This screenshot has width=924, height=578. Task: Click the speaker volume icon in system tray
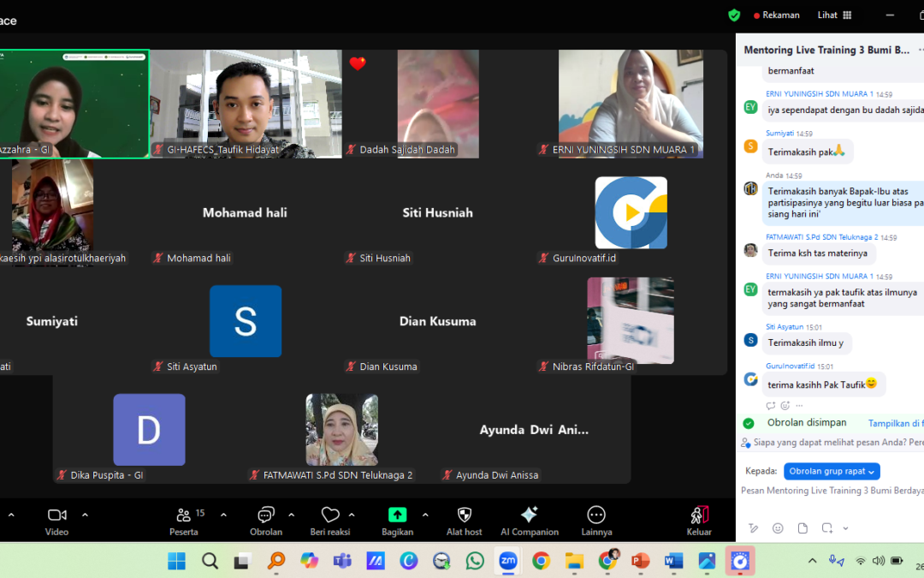tap(878, 561)
